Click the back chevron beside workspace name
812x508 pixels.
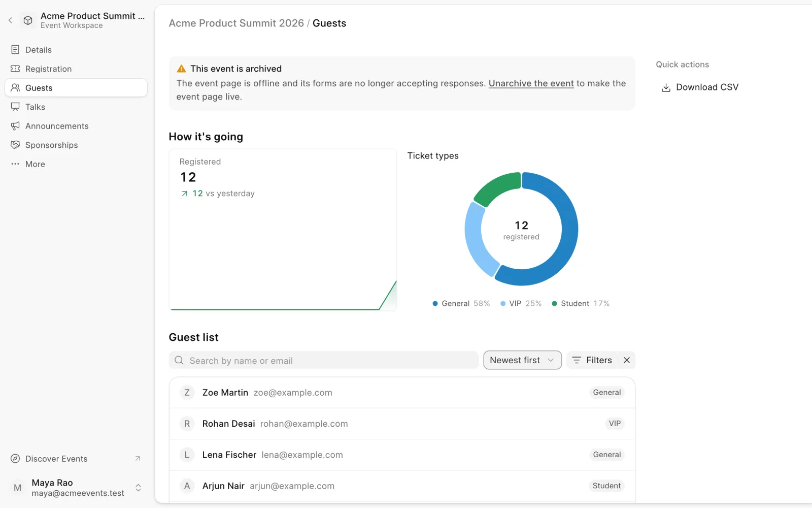click(10, 20)
